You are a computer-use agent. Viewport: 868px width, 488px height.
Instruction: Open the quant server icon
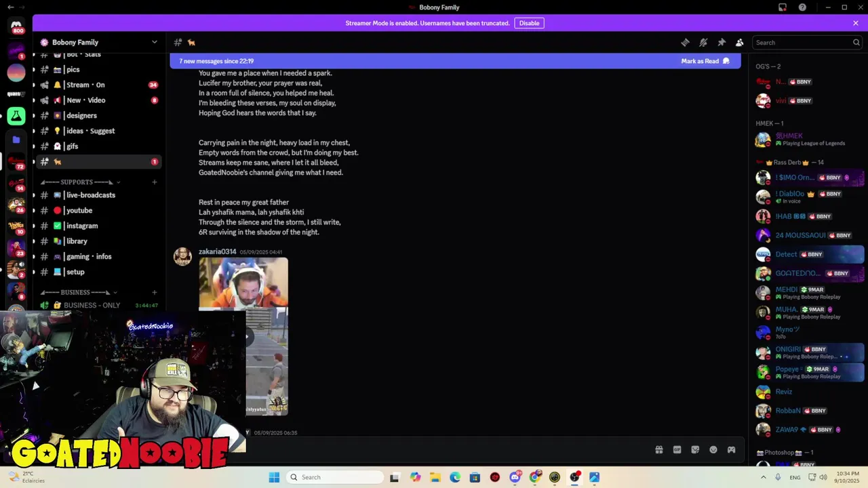click(x=16, y=94)
